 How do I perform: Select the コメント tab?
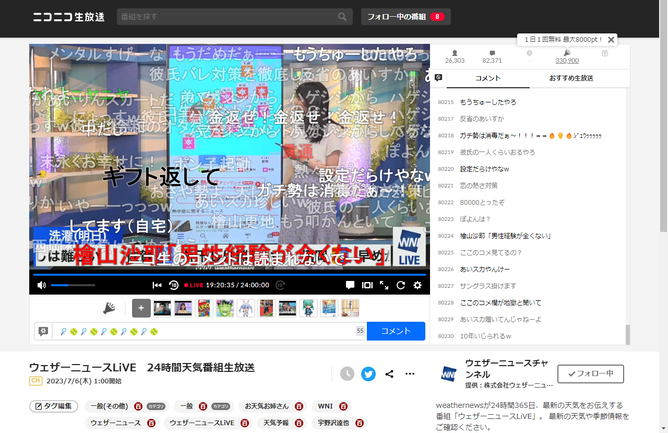pyautogui.click(x=488, y=78)
